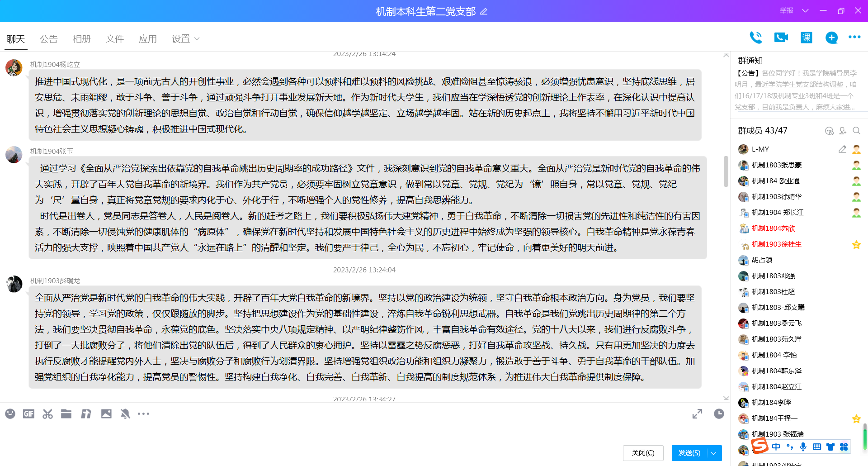Viewport: 868px width, 466px height.
Task: Send an image via the picture icon
Action: click(x=106, y=414)
